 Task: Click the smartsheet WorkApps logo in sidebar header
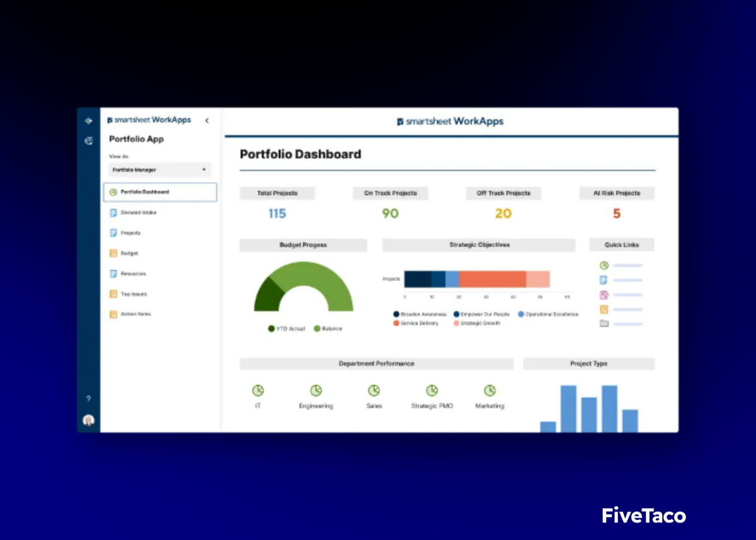click(x=149, y=120)
